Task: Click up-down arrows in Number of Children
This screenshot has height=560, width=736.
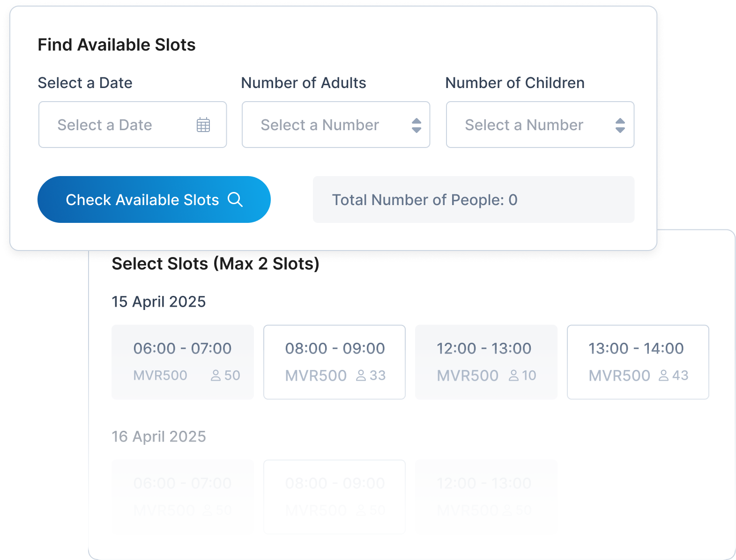Action: click(x=620, y=125)
